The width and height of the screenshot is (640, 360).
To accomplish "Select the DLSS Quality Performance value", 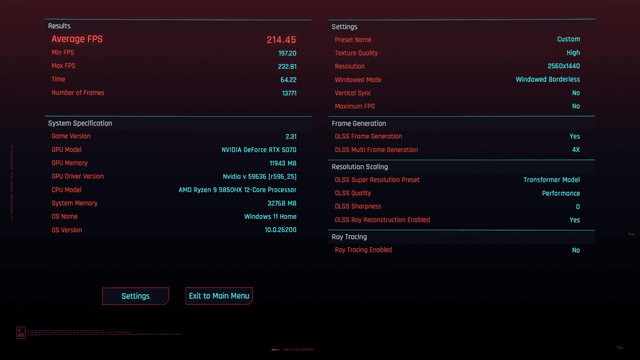I will point(561,193).
